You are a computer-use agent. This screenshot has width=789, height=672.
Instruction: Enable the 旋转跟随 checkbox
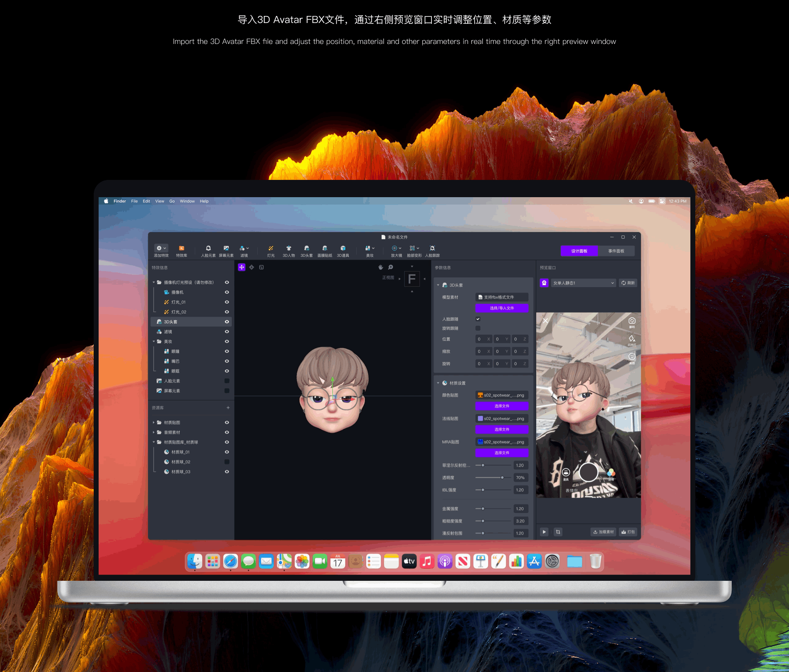(478, 328)
